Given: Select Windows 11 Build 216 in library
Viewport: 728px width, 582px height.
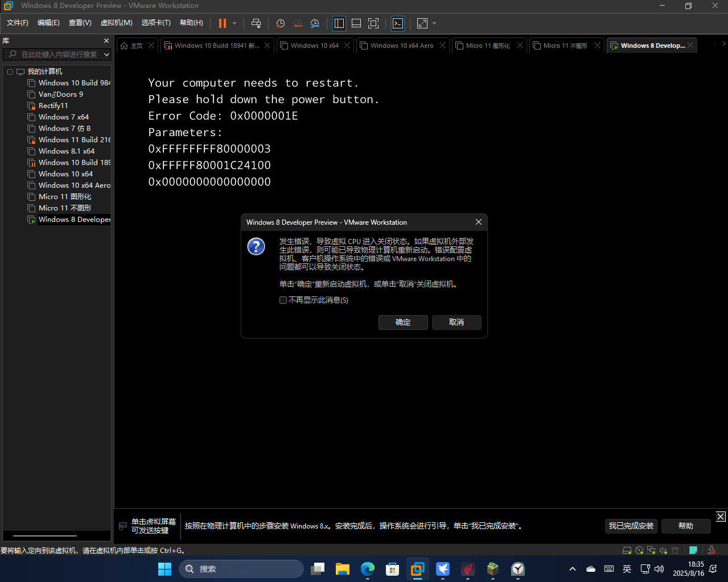Looking at the screenshot, I should pos(69,140).
